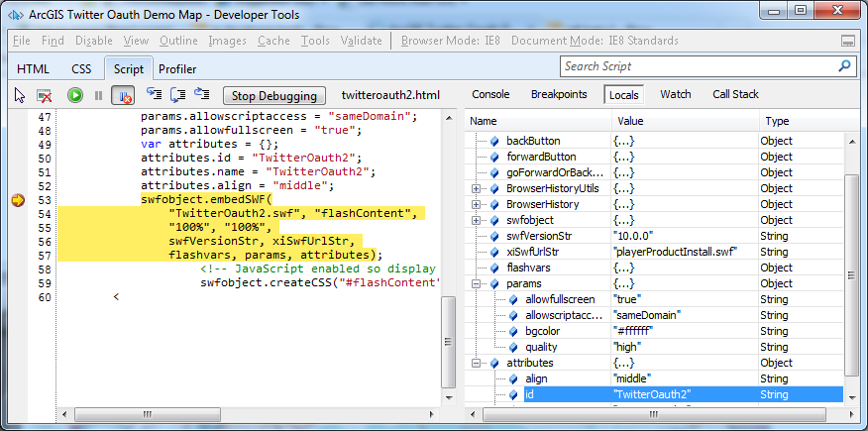Screen dimensions: 868x431
Task: Select the Locals pane
Action: coord(624,94)
